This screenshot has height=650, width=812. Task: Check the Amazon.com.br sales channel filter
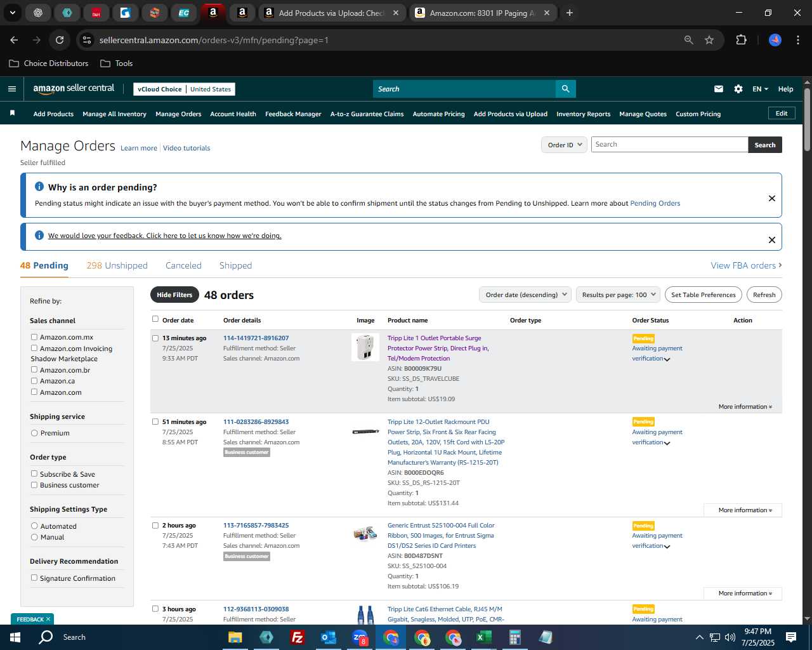[x=34, y=369]
